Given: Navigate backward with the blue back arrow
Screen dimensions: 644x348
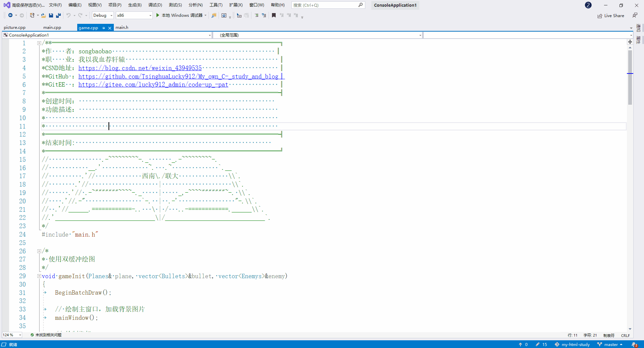Looking at the screenshot, I should [x=10, y=15].
